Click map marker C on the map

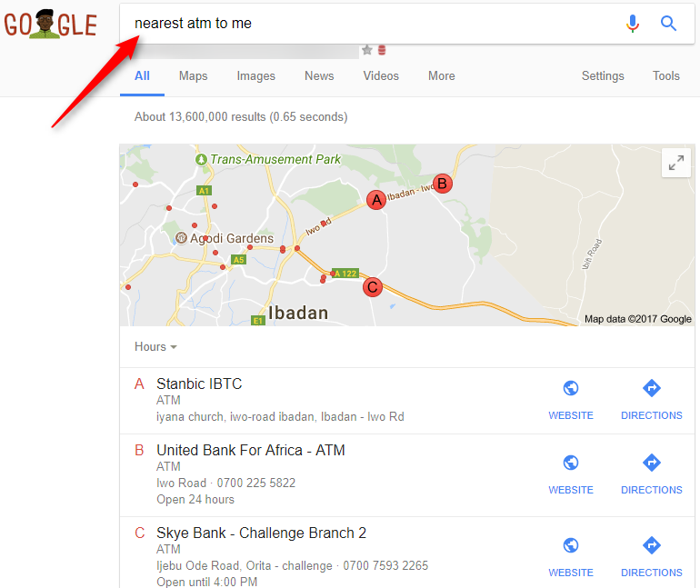coord(373,287)
